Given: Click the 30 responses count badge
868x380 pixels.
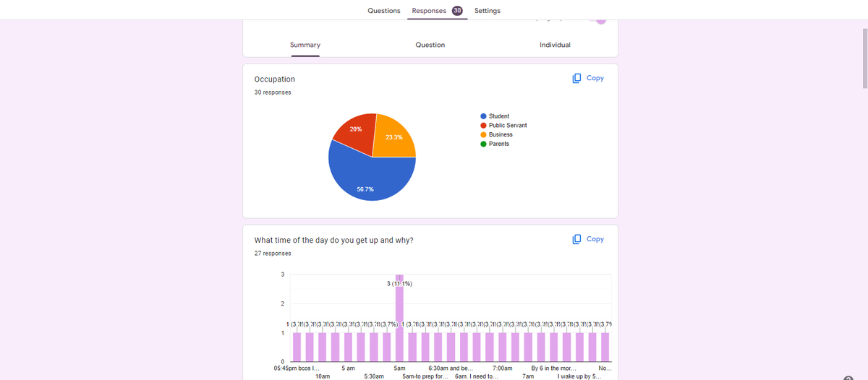Looking at the screenshot, I should [457, 11].
